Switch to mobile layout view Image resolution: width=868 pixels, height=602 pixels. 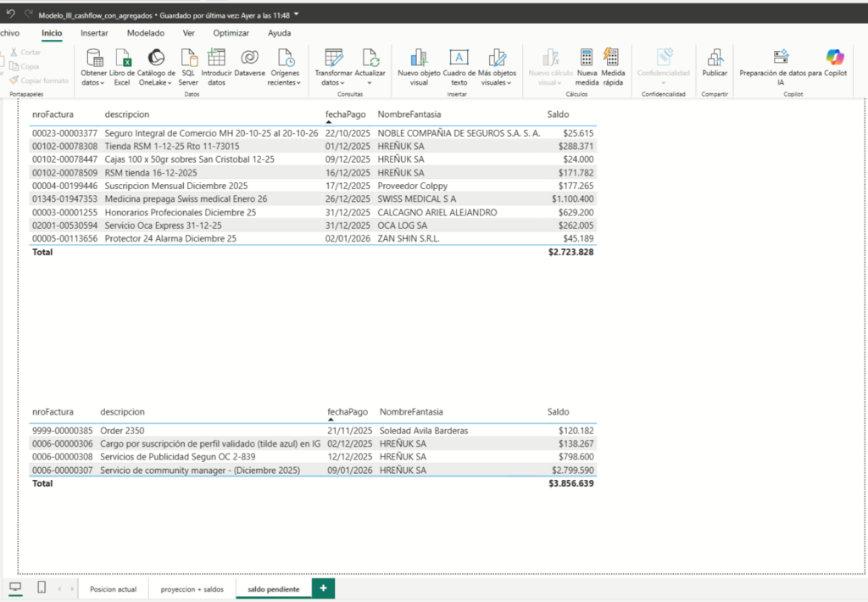(42, 588)
